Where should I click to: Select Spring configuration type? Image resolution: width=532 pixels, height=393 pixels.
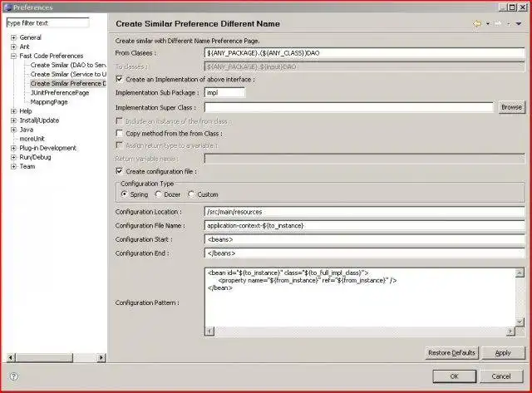coord(124,194)
